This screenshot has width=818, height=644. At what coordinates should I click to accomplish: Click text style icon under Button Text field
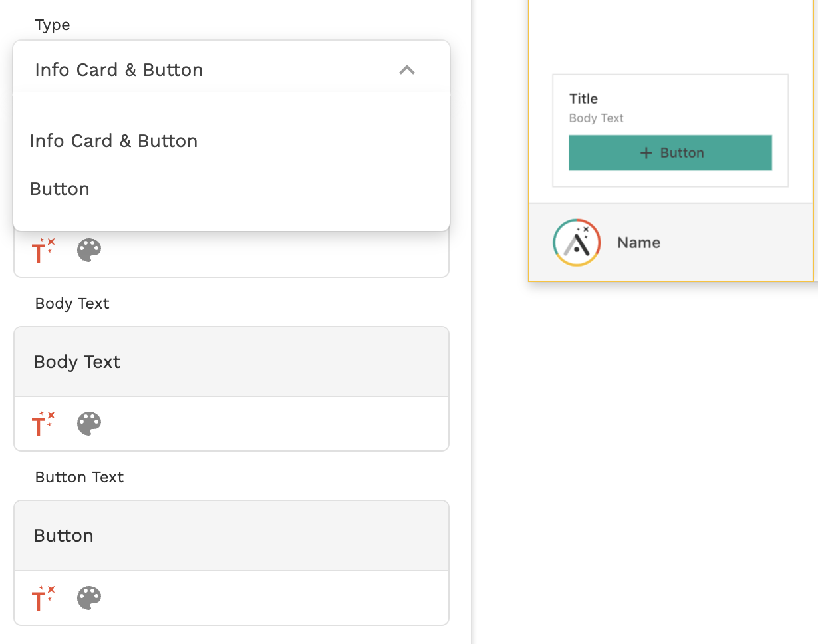click(43, 598)
